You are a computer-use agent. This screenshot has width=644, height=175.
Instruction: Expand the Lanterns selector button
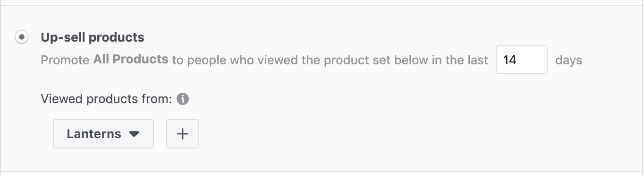click(103, 134)
